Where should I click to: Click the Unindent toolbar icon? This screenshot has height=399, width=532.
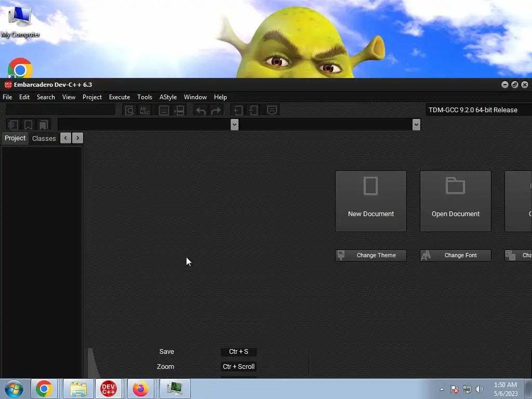pos(254,110)
